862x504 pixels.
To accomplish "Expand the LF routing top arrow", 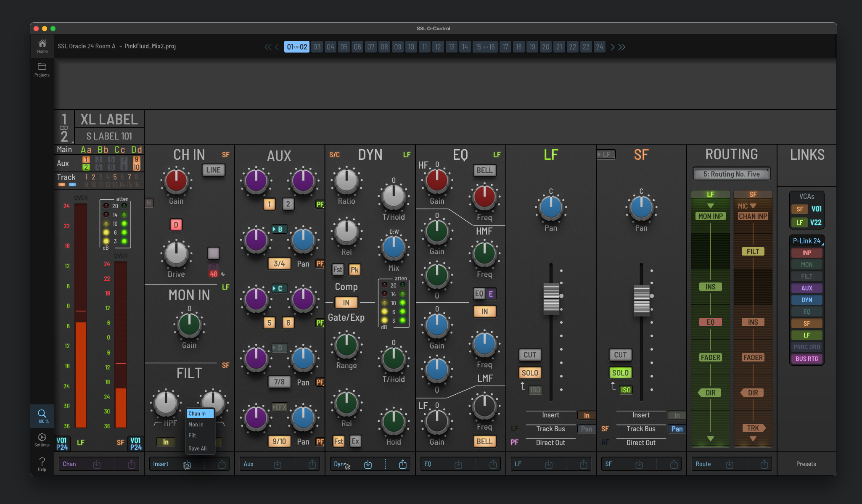I will tap(711, 206).
